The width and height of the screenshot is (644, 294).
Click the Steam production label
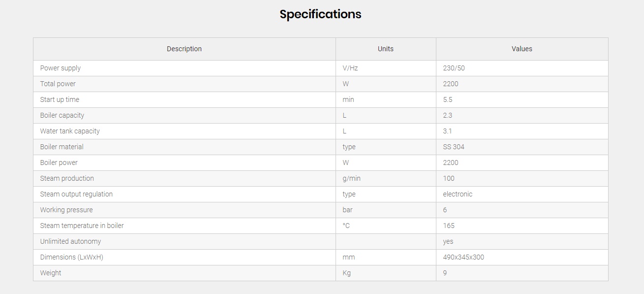(67, 178)
